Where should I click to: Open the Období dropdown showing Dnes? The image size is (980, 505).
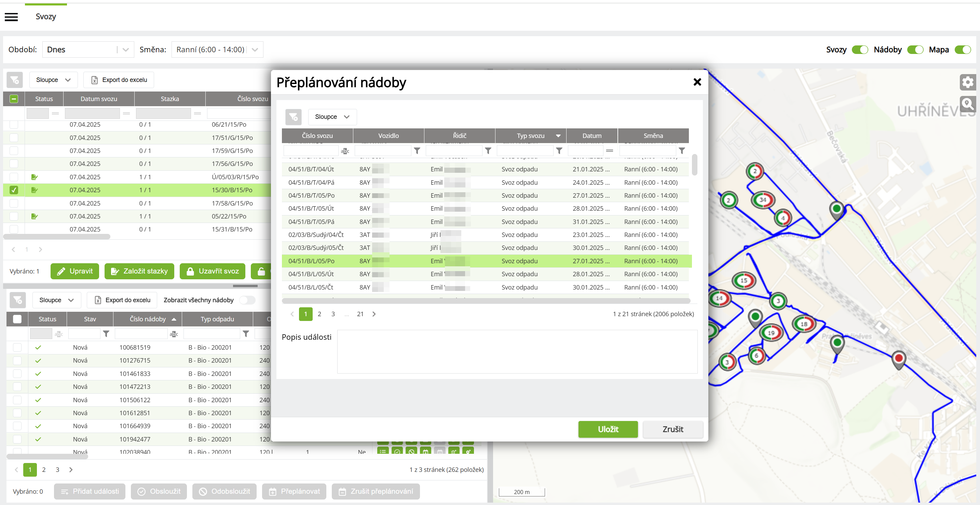point(88,50)
